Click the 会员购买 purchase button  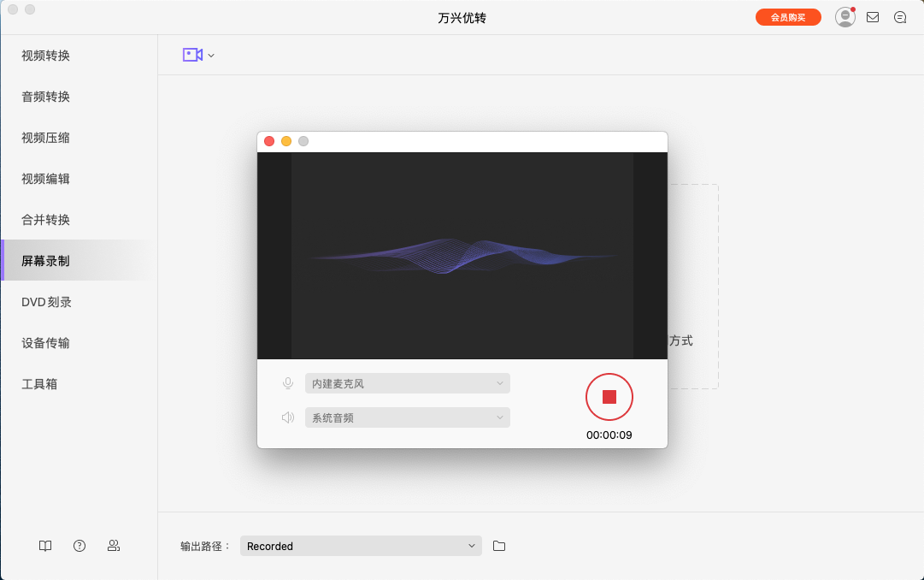click(788, 16)
